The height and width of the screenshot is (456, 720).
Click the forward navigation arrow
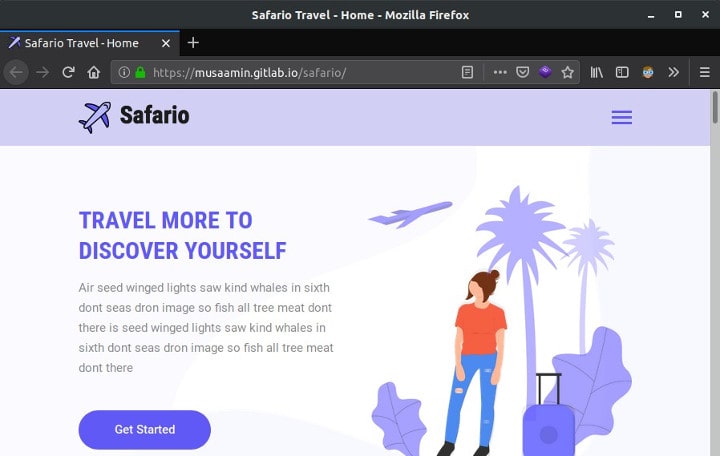coord(43,72)
